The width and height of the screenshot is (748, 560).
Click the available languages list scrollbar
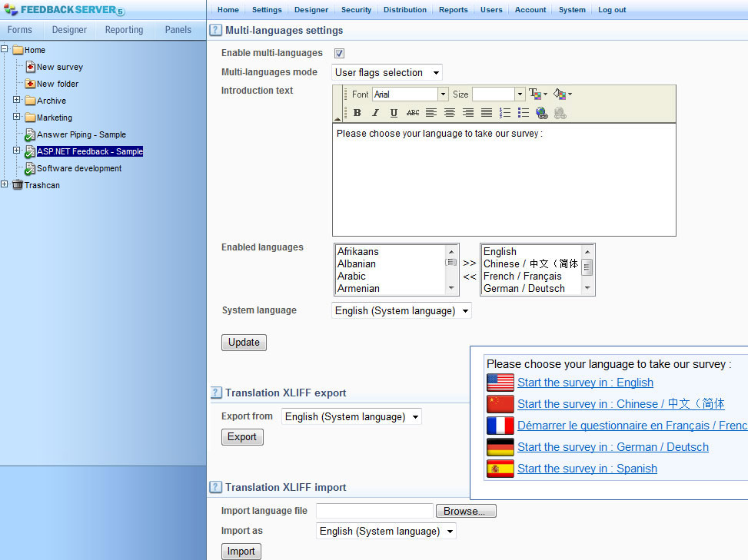(x=451, y=270)
